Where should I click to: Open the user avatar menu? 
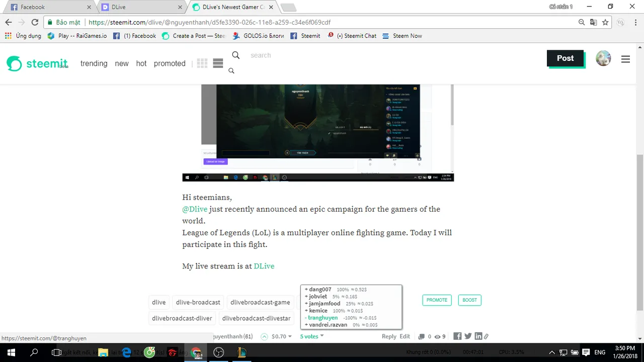(x=603, y=58)
